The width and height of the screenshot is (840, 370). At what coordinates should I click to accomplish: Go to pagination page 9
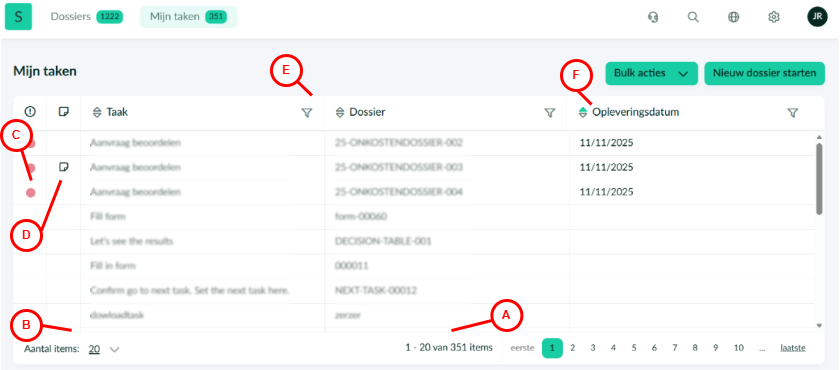click(x=715, y=348)
